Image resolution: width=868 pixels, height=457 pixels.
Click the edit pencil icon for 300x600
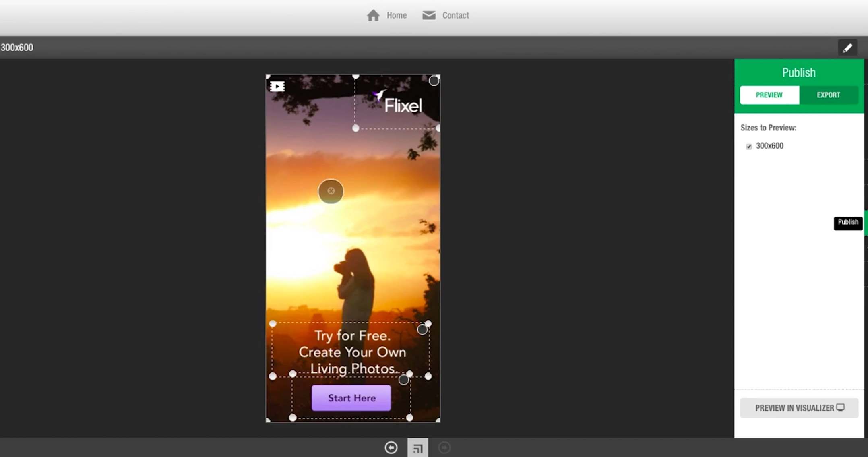[x=848, y=48]
